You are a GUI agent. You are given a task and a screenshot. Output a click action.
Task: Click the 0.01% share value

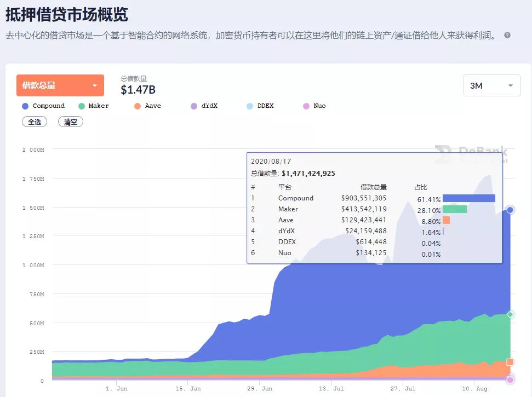(x=431, y=254)
